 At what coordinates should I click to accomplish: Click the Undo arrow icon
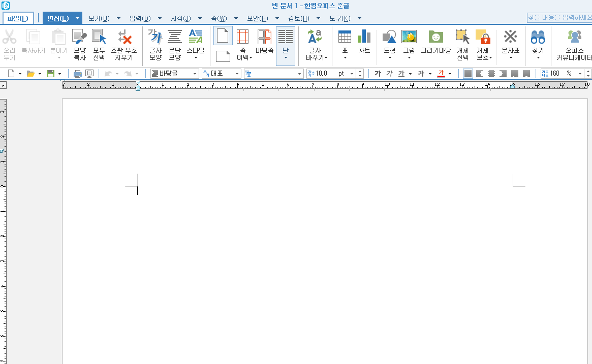click(x=108, y=74)
